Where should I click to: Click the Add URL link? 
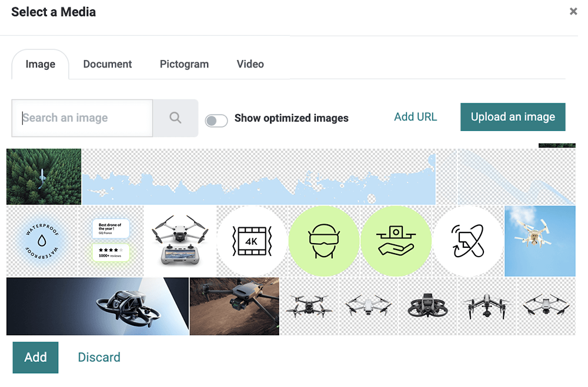[x=415, y=117]
